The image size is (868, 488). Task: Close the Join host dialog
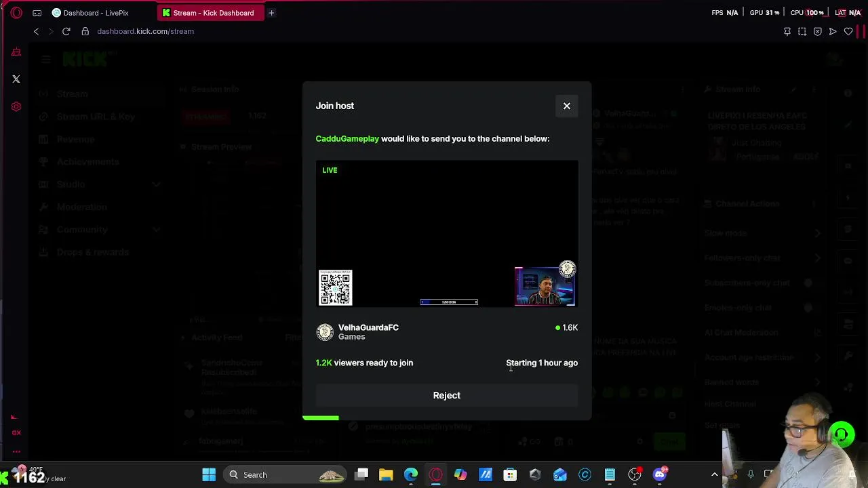567,106
